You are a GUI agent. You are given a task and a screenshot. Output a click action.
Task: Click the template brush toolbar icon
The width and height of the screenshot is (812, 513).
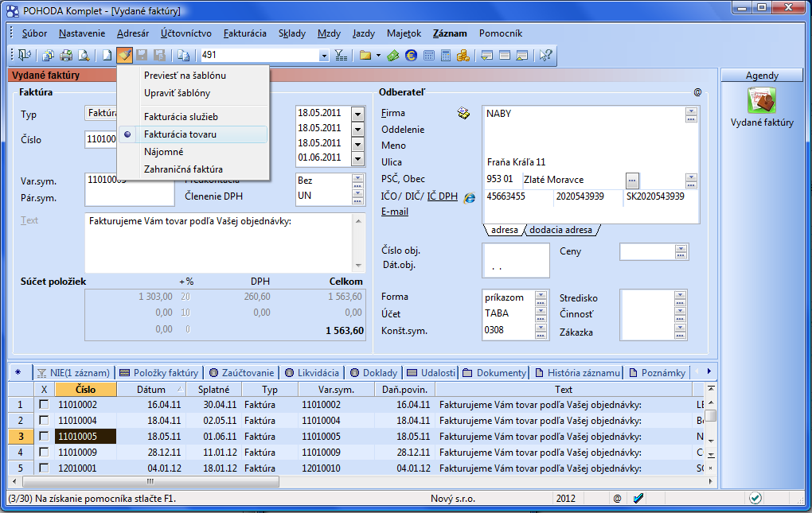point(124,55)
